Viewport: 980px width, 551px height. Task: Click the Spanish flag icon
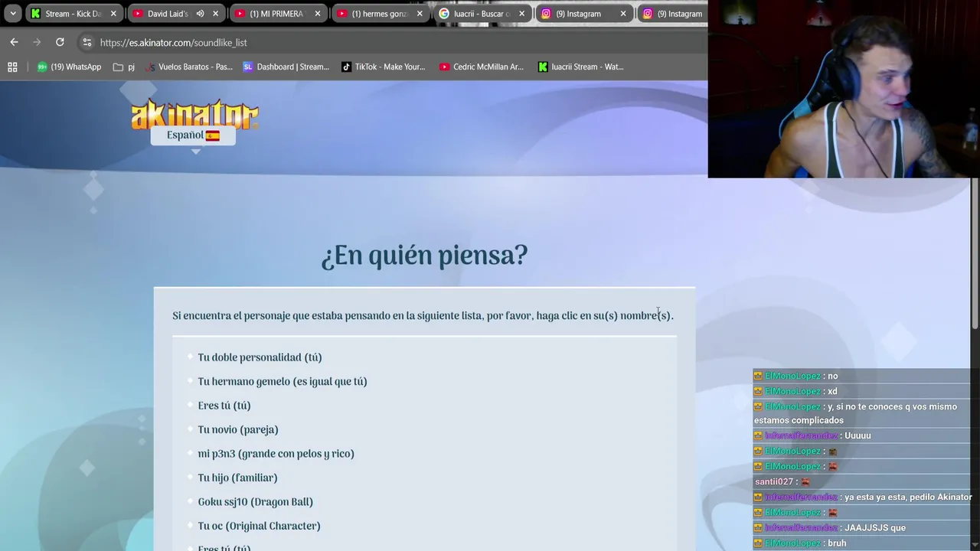point(212,135)
